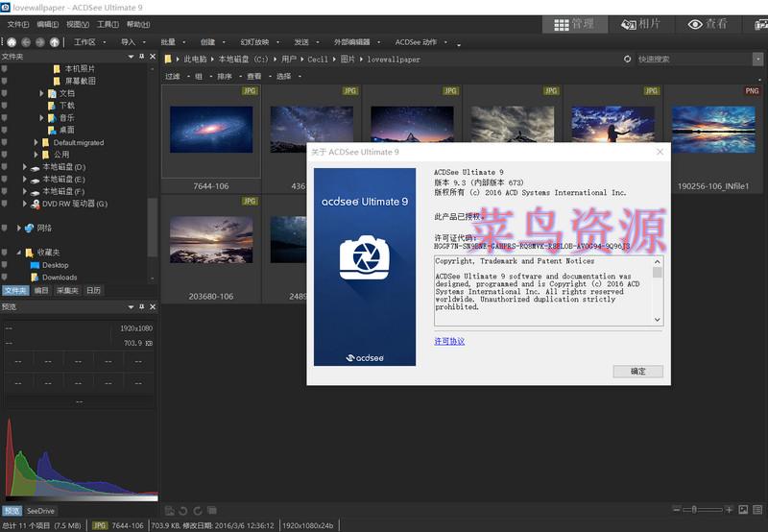768x532 pixels.
Task: Switch to the SeeDrive pane tab
Action: 40,511
